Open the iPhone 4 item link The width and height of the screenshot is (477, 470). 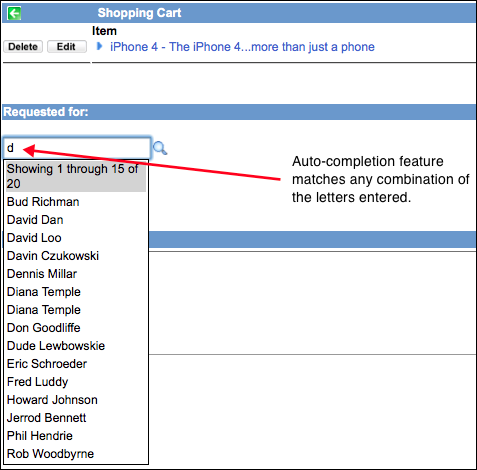(242, 47)
